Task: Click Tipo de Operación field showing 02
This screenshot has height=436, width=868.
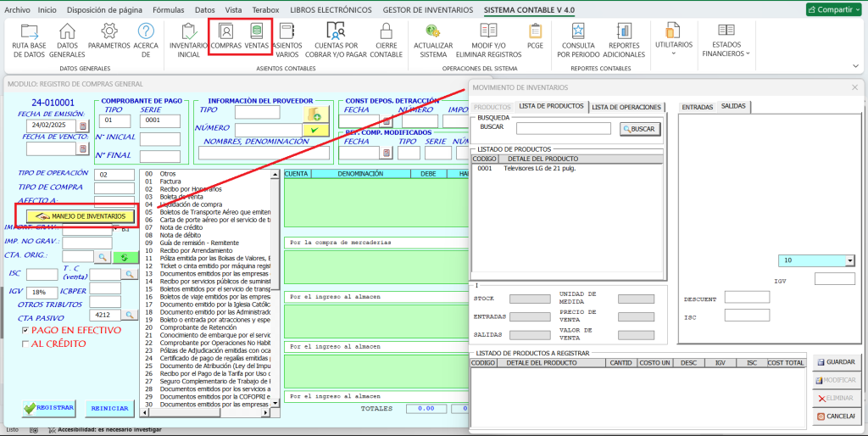Action: (x=114, y=175)
